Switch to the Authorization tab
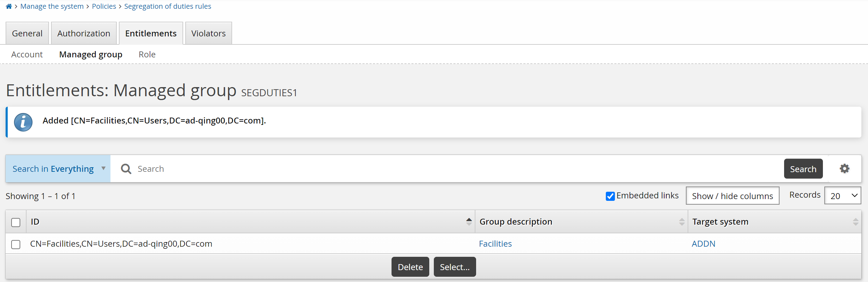Viewport: 868px width, 282px height. click(x=84, y=33)
